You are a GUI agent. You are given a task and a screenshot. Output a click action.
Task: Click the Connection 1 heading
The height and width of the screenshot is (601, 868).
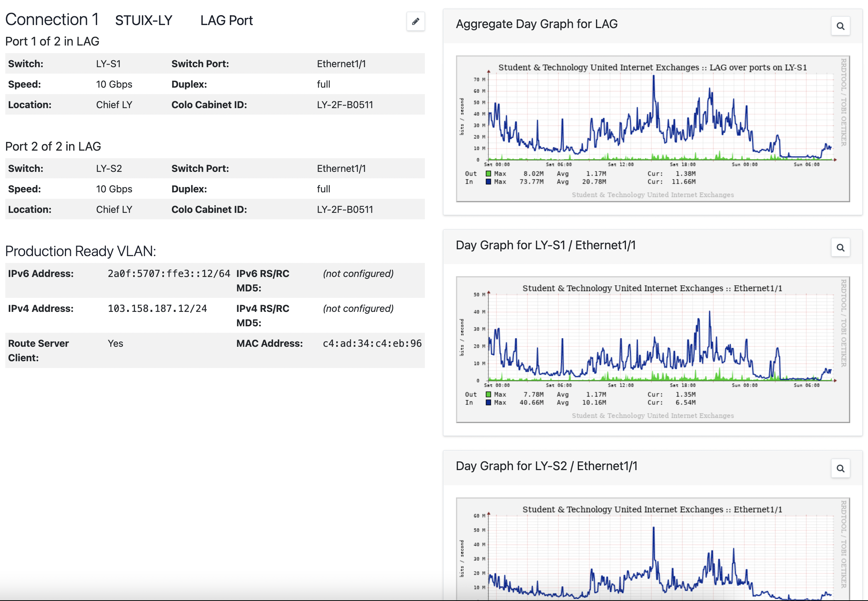point(52,19)
